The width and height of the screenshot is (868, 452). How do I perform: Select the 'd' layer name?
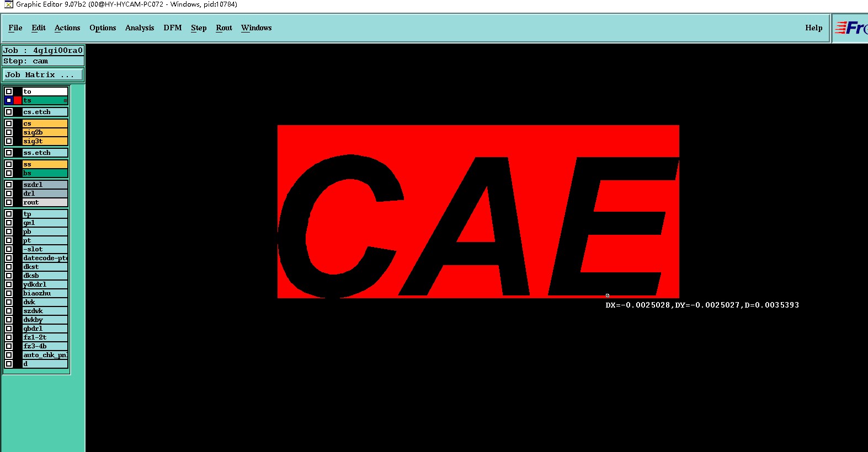(45, 364)
